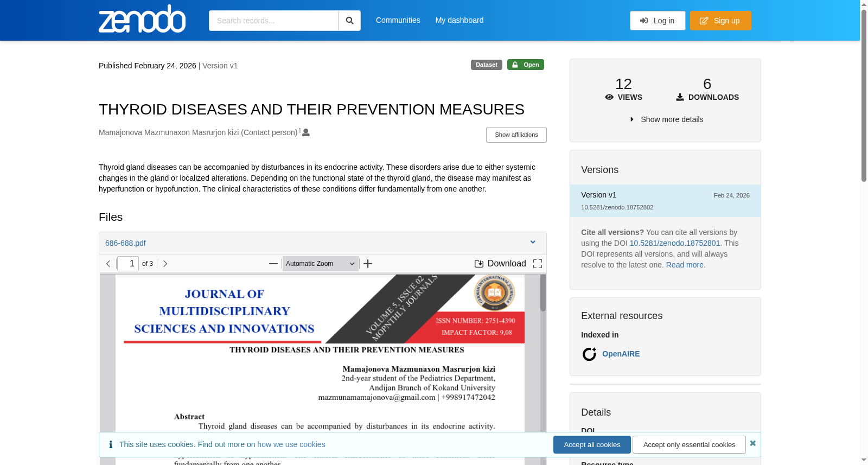
Task: Open the 686-688.pdf file link
Action: (x=125, y=243)
